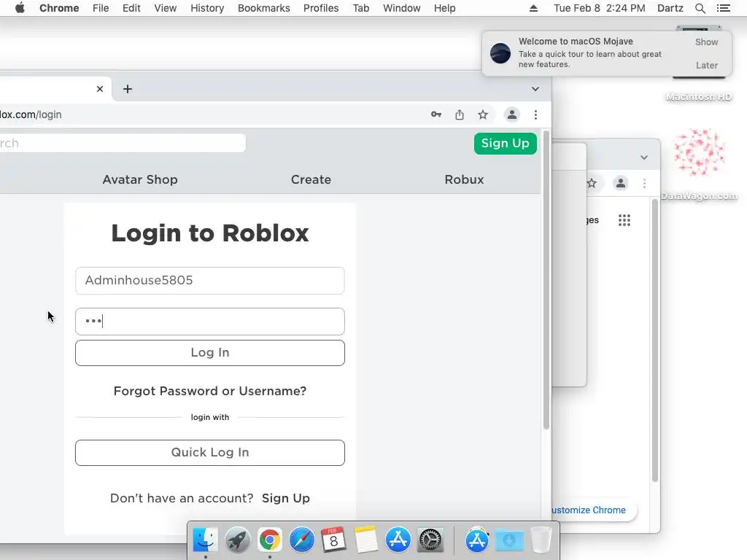Click Later on the macOS Mojave notification
Screen dimensions: 747x560
[706, 65]
